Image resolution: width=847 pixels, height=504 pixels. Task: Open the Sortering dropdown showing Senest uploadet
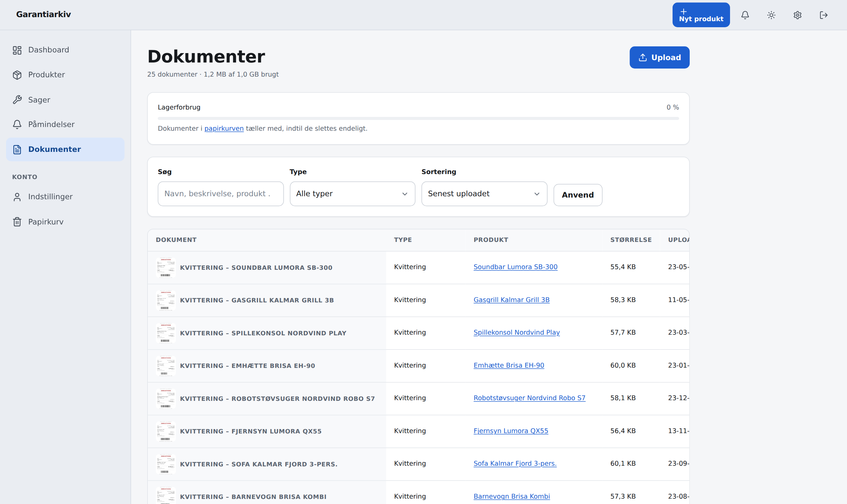pos(484,194)
